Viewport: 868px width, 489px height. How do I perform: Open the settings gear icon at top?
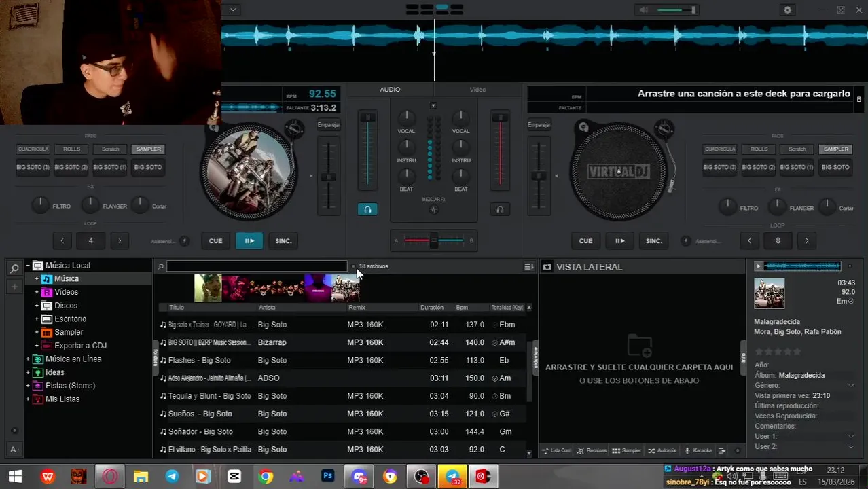pos(787,10)
